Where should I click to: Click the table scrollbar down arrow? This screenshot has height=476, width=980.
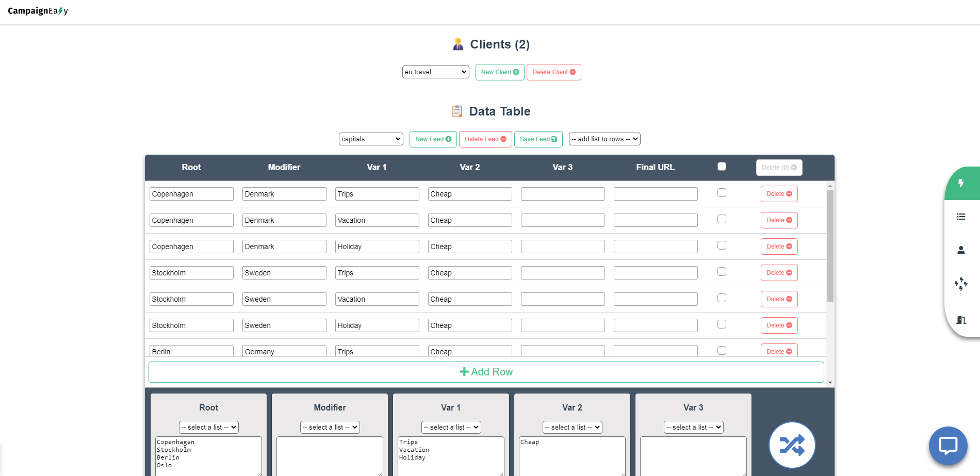(830, 383)
